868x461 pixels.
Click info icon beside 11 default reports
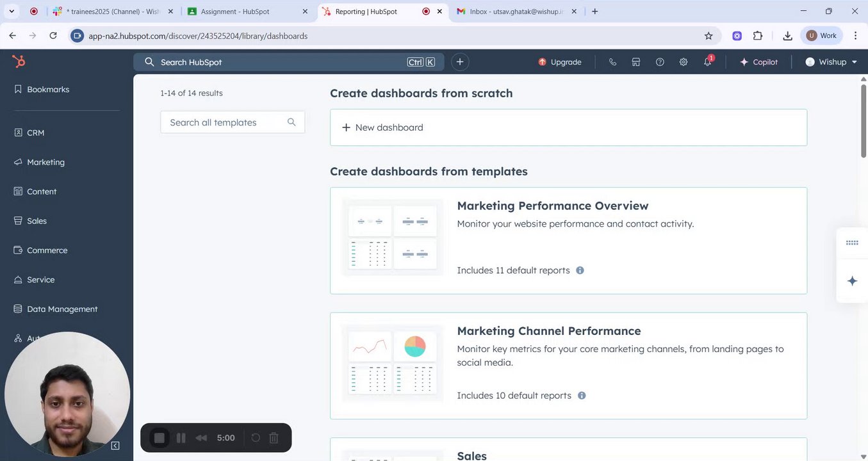[x=580, y=270]
